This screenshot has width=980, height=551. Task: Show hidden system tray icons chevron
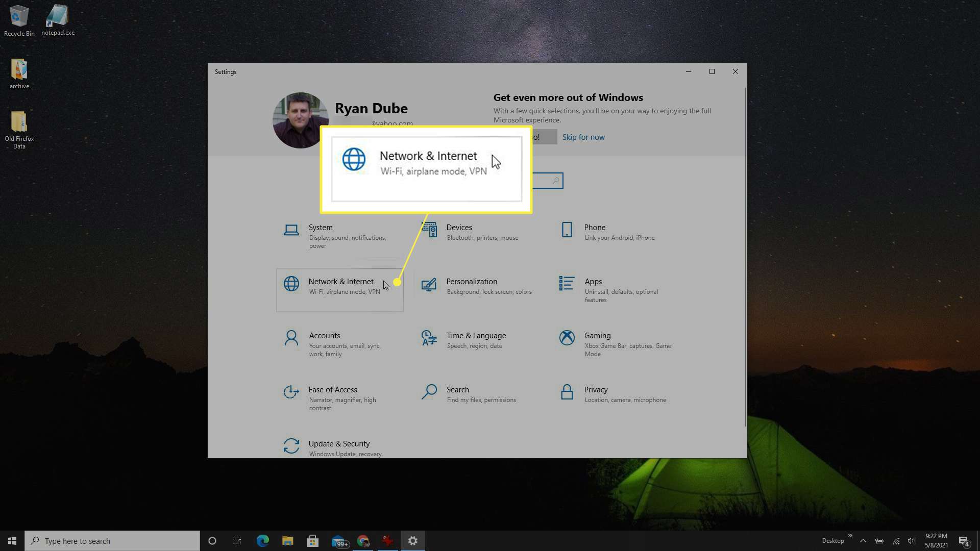pyautogui.click(x=863, y=541)
